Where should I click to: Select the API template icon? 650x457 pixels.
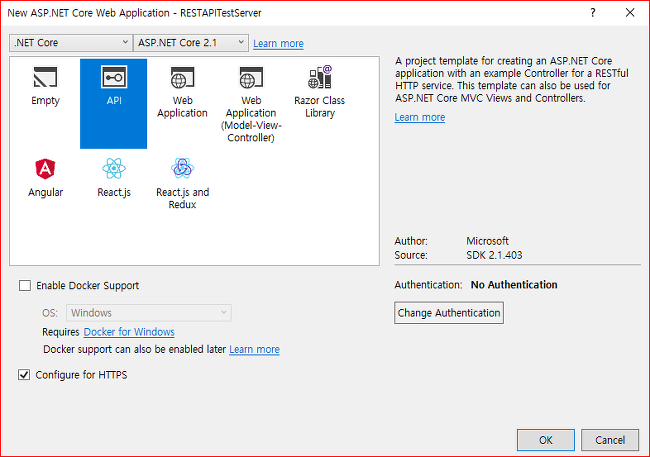click(x=114, y=78)
